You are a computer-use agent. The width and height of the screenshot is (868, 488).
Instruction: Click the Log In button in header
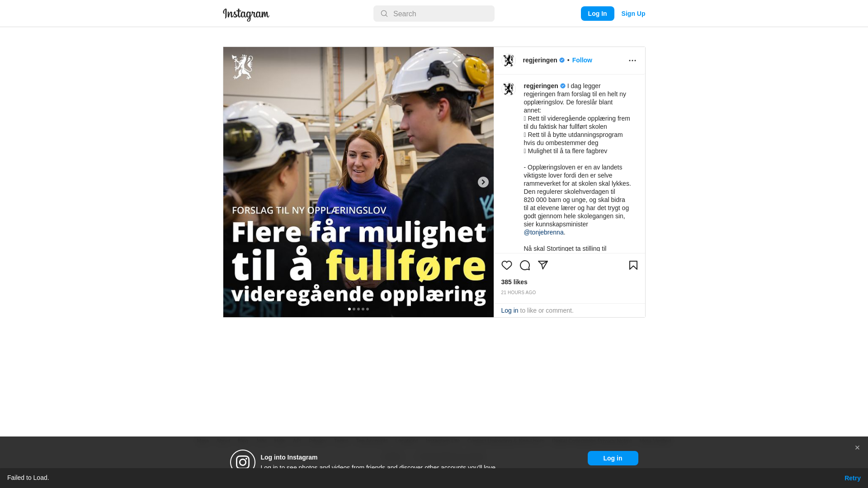click(x=597, y=14)
